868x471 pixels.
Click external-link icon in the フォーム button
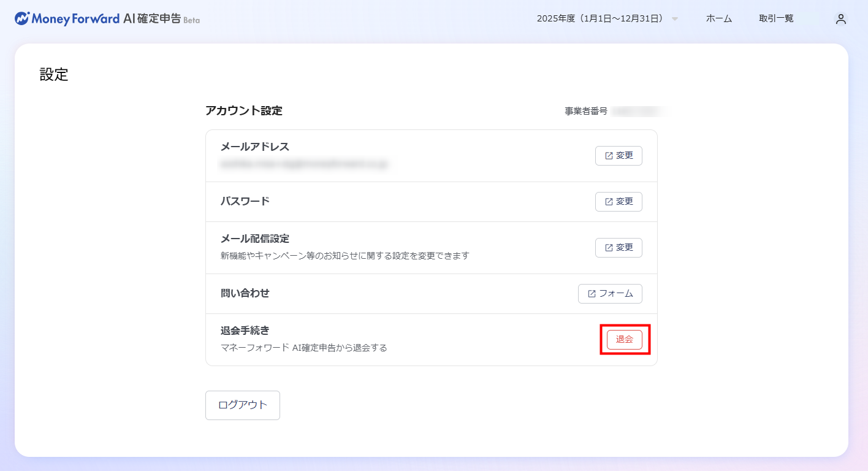592,294
